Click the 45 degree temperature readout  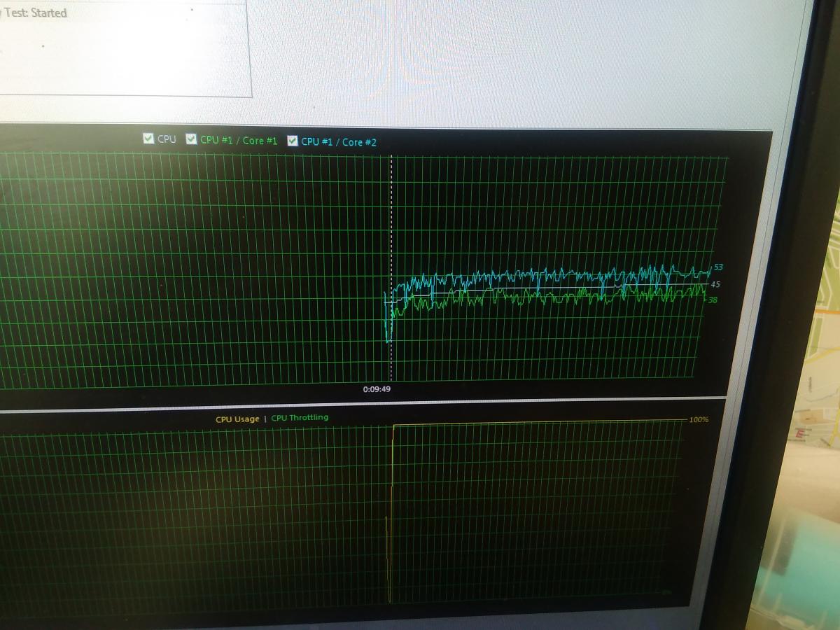(x=715, y=284)
